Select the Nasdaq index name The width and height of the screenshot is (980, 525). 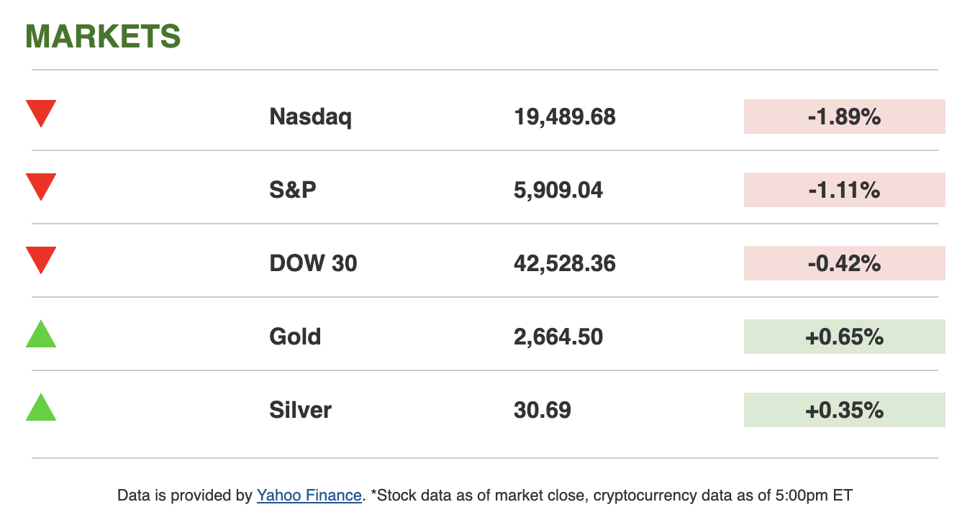pos(310,117)
